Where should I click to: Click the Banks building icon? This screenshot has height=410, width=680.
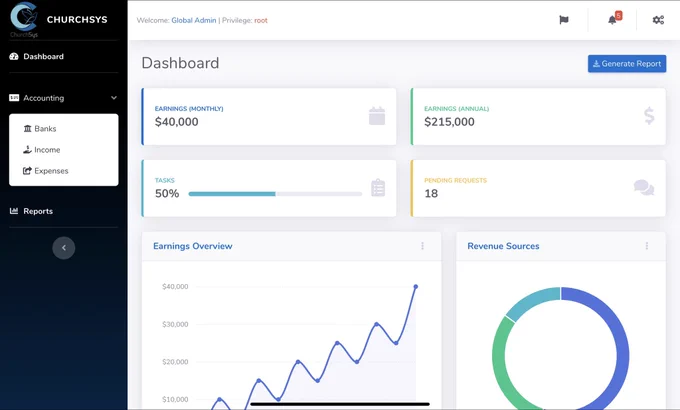pos(28,128)
